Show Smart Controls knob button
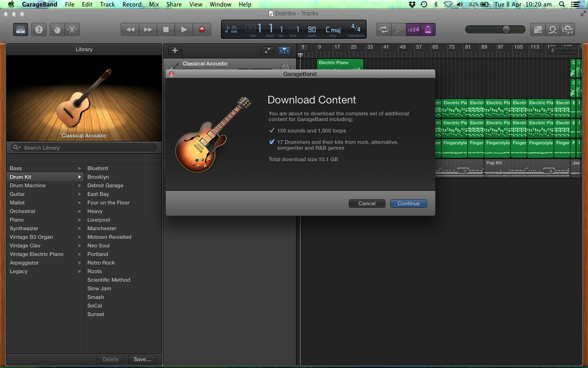Image resolution: width=588 pixels, height=368 pixels. click(x=57, y=30)
